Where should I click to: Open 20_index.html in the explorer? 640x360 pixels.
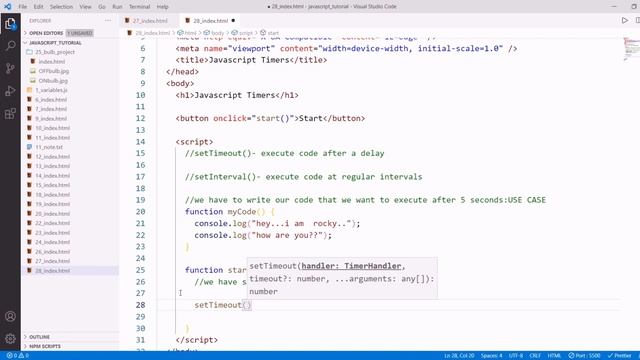52,213
